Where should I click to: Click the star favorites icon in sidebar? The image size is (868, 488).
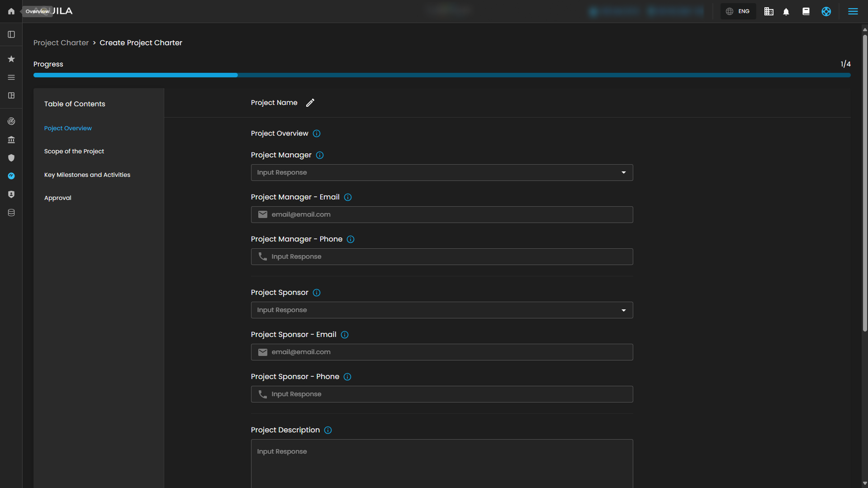11,59
